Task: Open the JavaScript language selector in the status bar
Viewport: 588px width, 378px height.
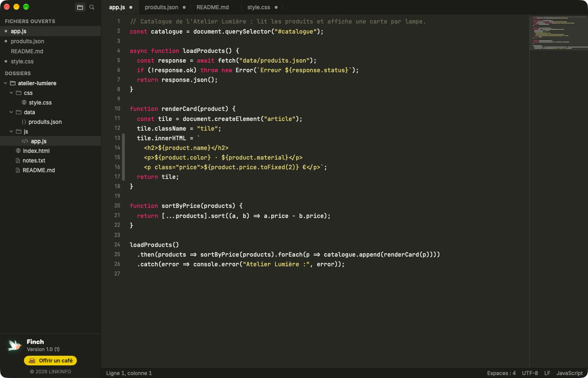Action: pyautogui.click(x=570, y=373)
